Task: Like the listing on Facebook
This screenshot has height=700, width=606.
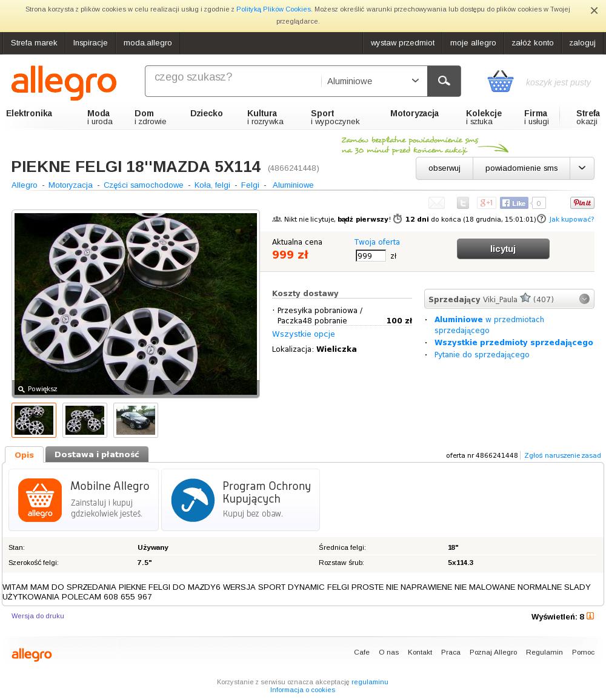Action: point(514,203)
